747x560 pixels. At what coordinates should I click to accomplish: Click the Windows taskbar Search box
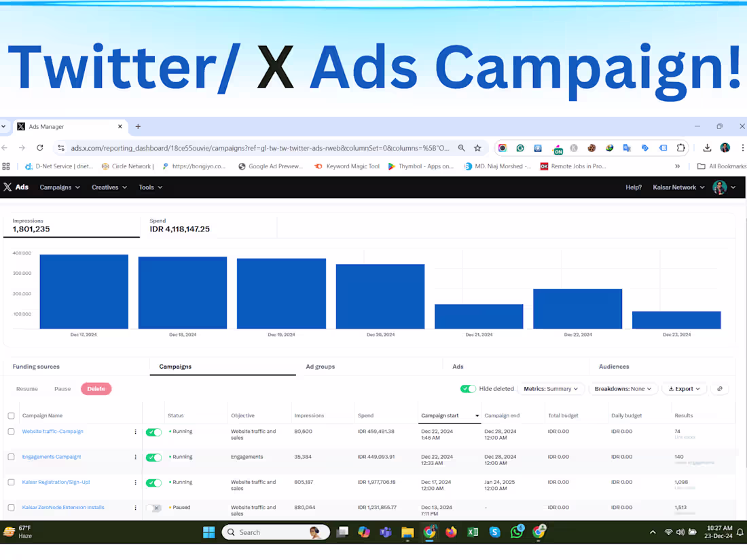point(276,532)
